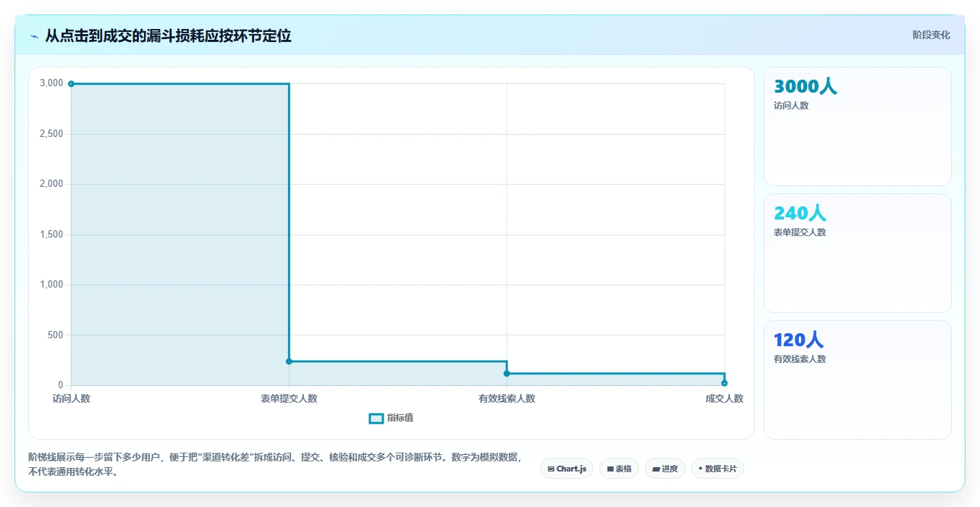Screen dimensions: 980x507
Task: Click the 进度 tag chip
Action: click(664, 469)
